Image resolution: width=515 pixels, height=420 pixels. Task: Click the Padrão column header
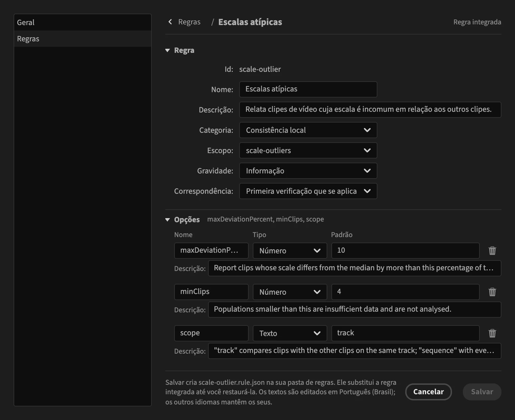(342, 235)
